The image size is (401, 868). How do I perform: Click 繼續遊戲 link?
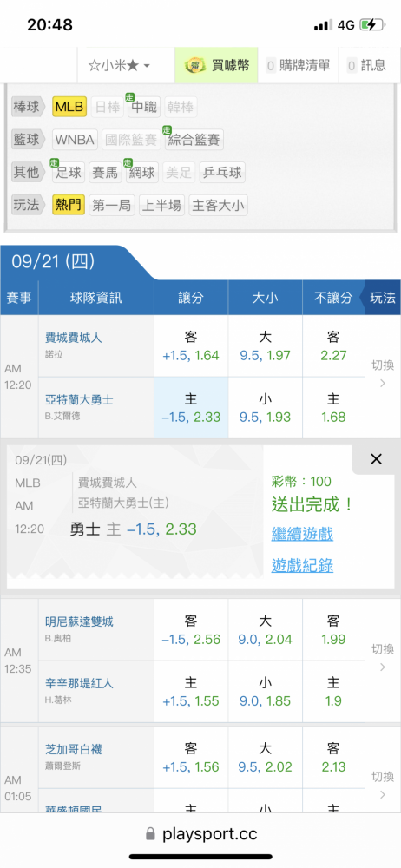[302, 534]
